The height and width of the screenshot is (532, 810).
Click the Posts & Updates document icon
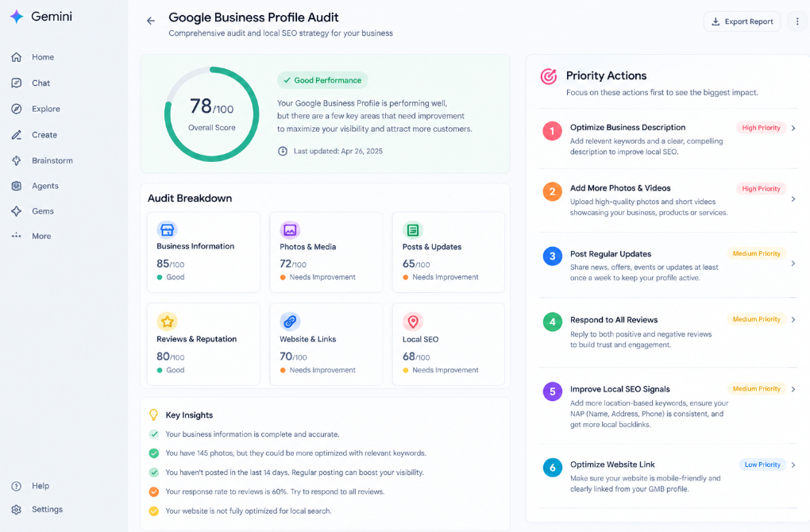click(413, 229)
